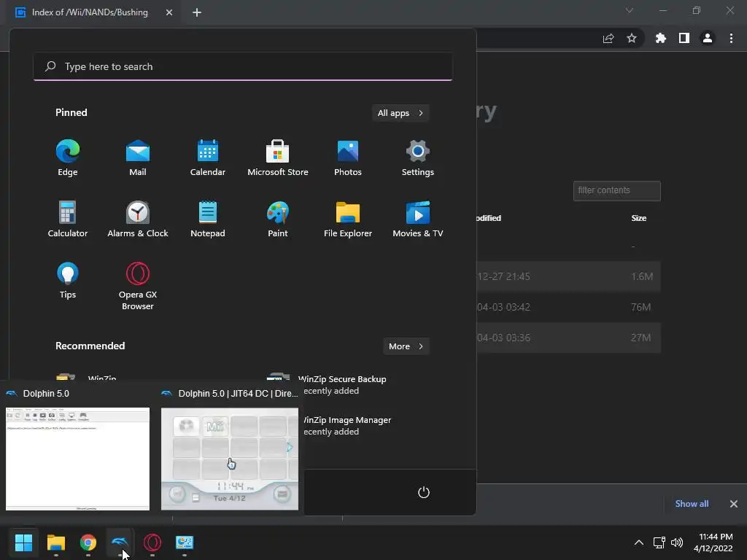This screenshot has height=560, width=747.
Task: Switch to Dolphin 5.0 main window thumbnail
Action: [x=77, y=459]
